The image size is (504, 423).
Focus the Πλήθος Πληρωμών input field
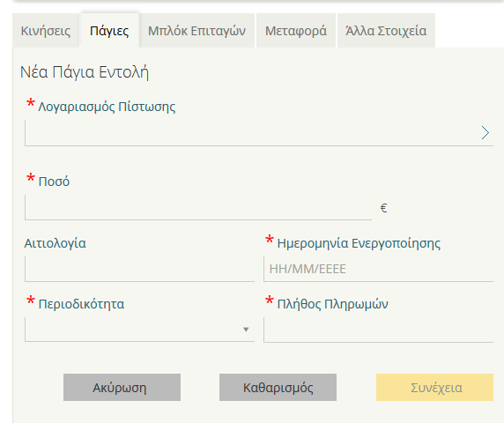(x=378, y=330)
